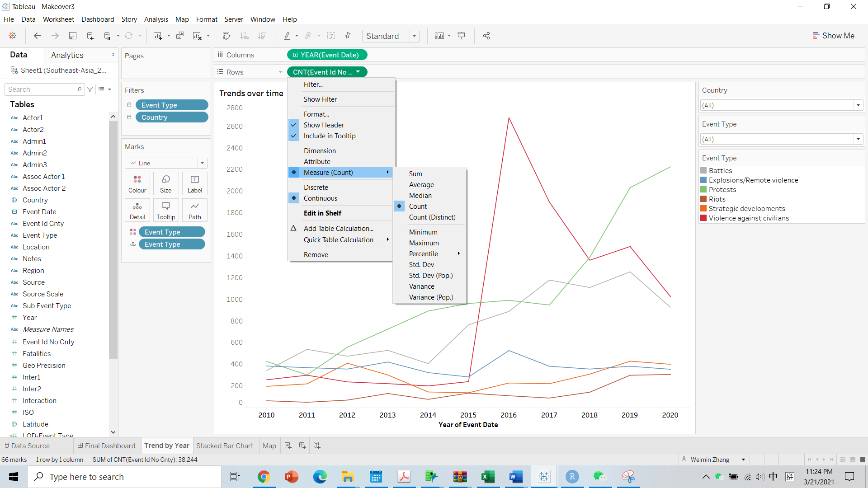Click the Swap rows and columns icon

(226, 36)
